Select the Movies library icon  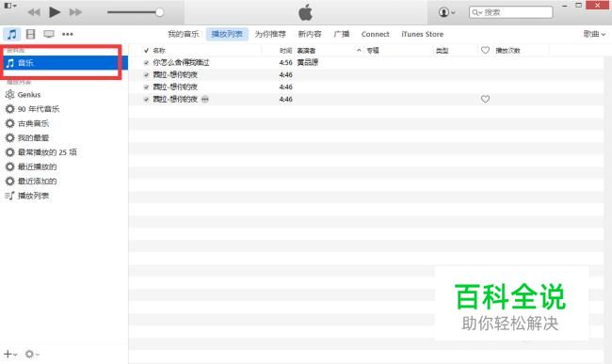30,34
